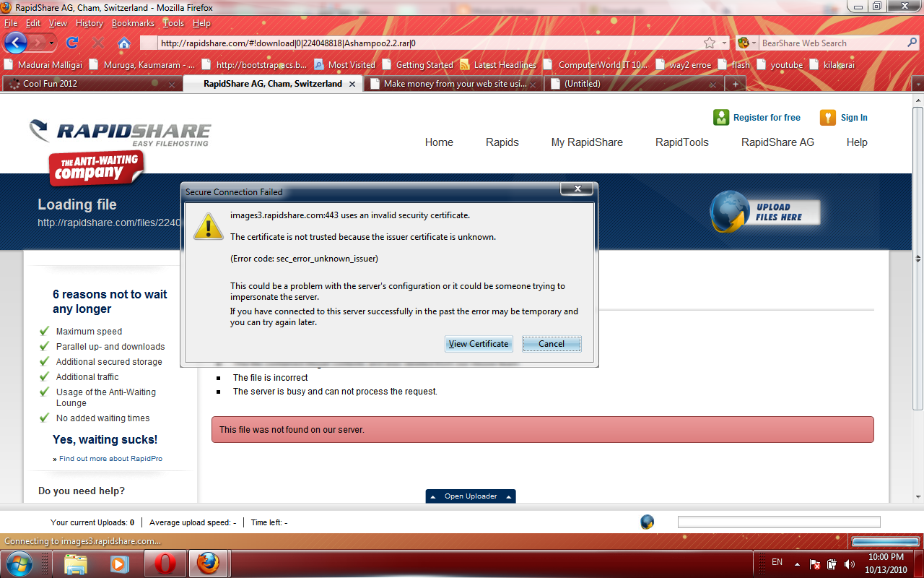Open the media player taskbar icon
The width and height of the screenshot is (924, 578).
tap(119, 564)
